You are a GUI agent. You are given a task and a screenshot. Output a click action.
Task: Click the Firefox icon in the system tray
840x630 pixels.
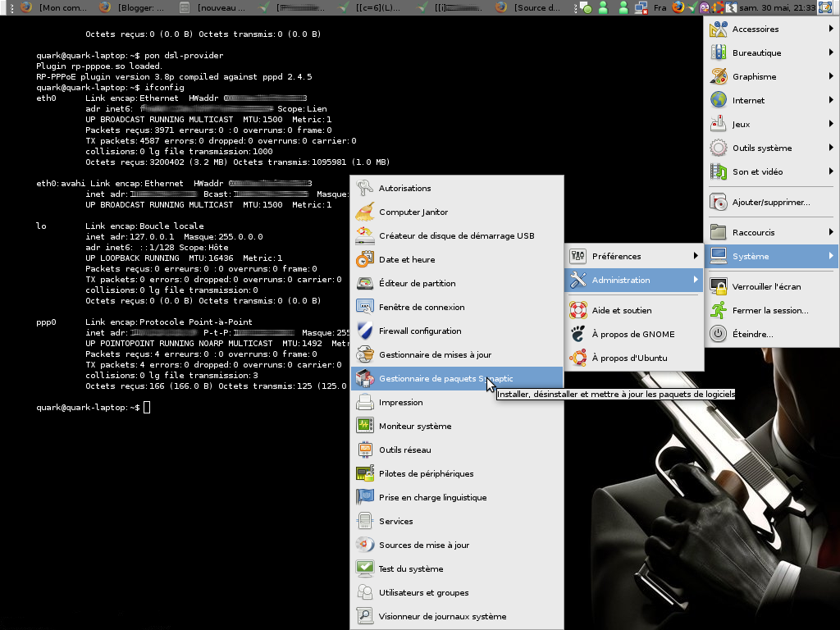(x=678, y=7)
